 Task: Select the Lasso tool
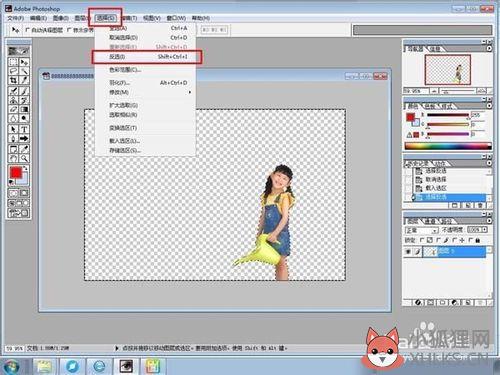(13, 71)
